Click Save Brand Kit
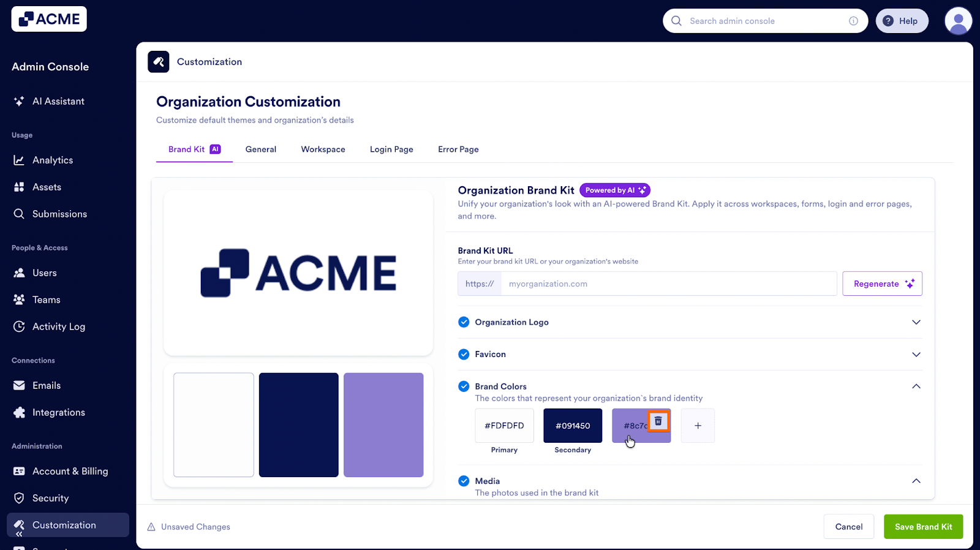 pyautogui.click(x=923, y=527)
